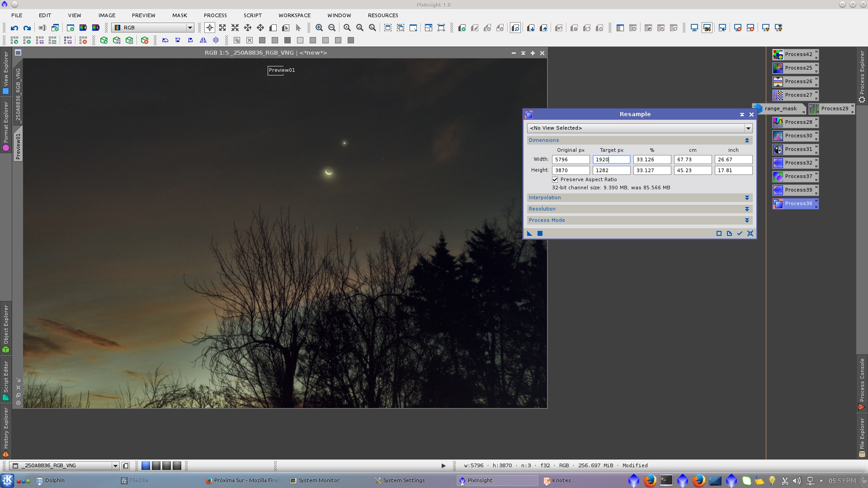
Task: Toggle the blue active screen transfer square
Action: pos(146,465)
